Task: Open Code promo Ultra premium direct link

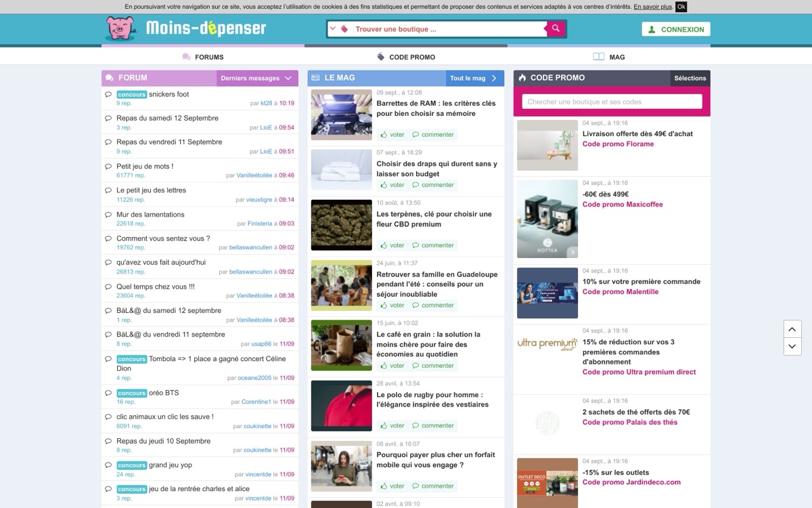Action: 639,372
